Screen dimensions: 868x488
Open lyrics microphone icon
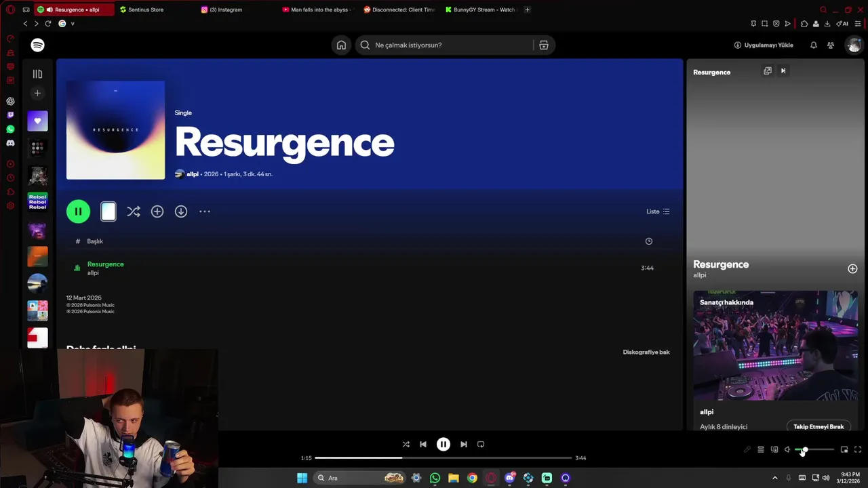[747, 449]
